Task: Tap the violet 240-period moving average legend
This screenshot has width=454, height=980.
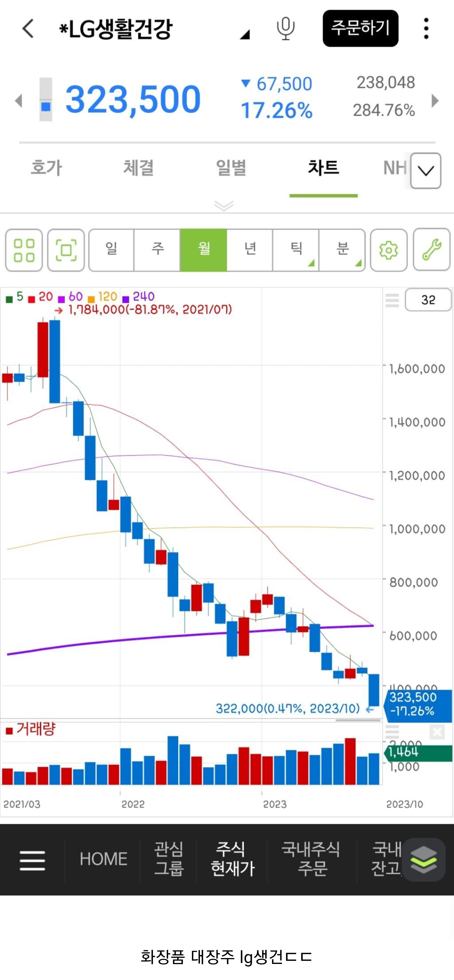Action: pos(138,297)
